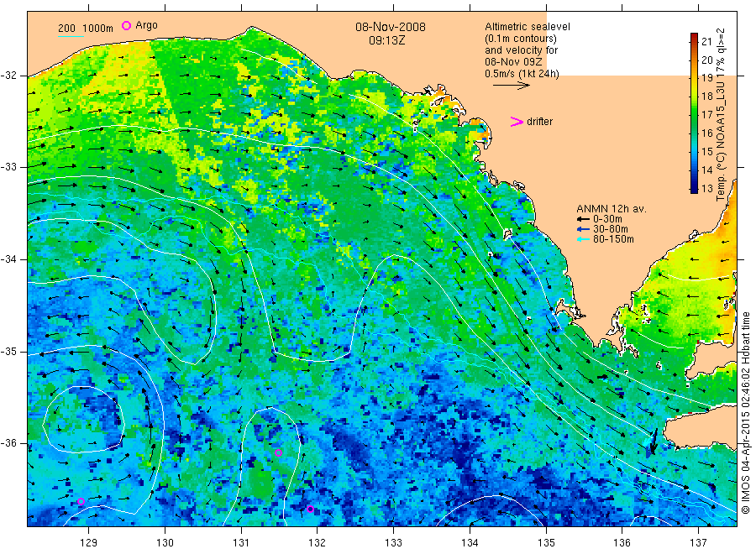
Task: Click the magenta Argo circle in legend
Action: point(126,25)
